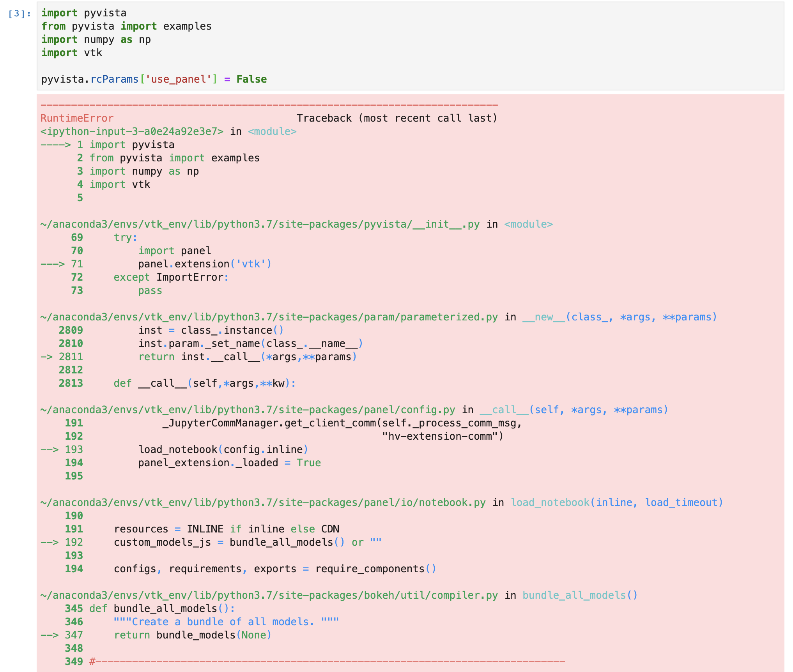793x672 pixels.
Task: Click the load_notebook(config.inline) highlighted line
Action: 223,449
